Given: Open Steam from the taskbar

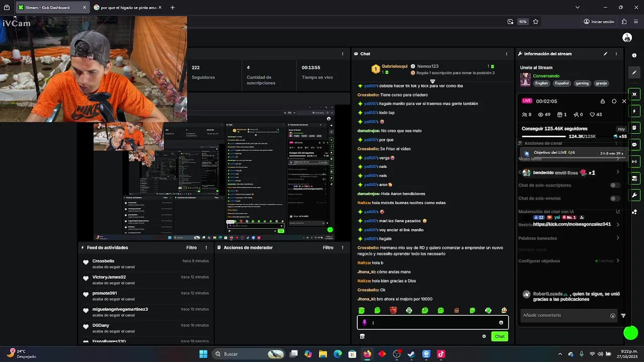Looking at the screenshot, I should 411,354.
